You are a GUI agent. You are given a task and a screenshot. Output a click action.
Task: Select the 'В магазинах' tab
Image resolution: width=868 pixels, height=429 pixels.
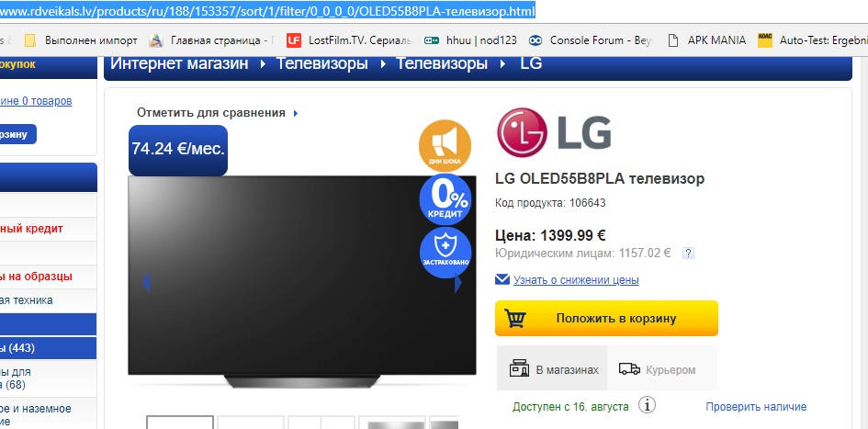click(553, 369)
